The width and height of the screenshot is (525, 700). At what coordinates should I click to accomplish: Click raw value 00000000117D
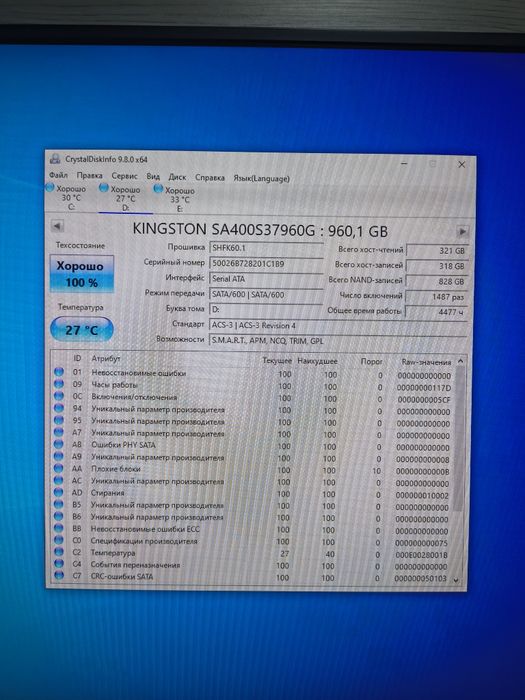click(423, 388)
